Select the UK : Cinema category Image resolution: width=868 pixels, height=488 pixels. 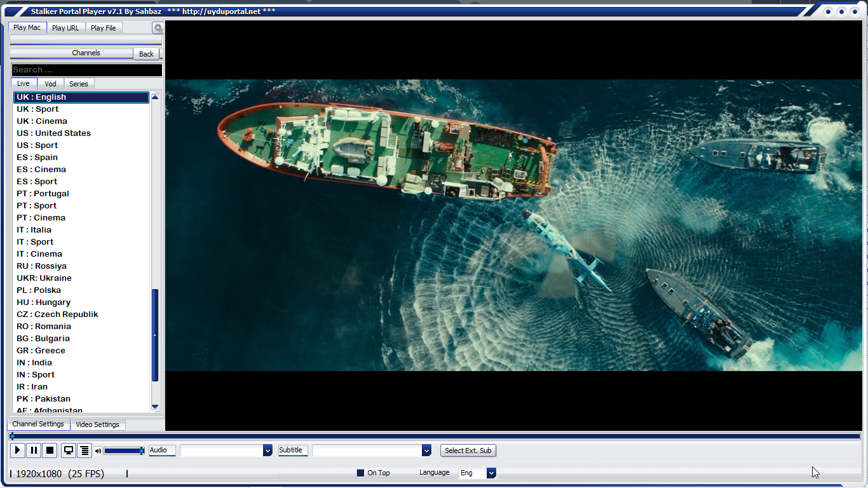pos(81,121)
